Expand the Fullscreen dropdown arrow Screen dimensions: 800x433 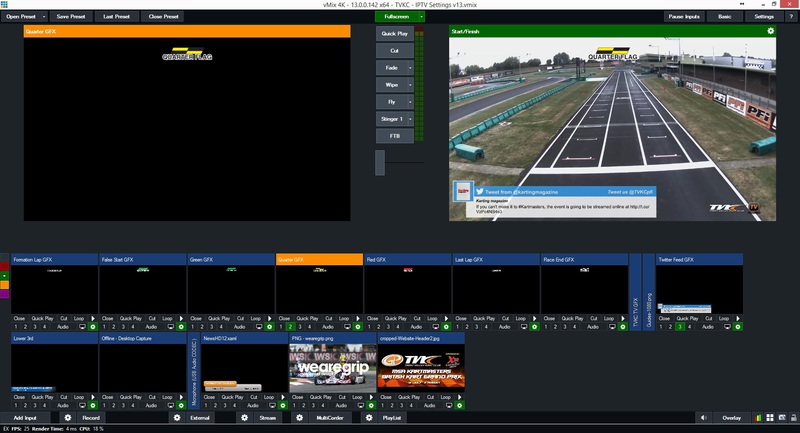point(419,17)
